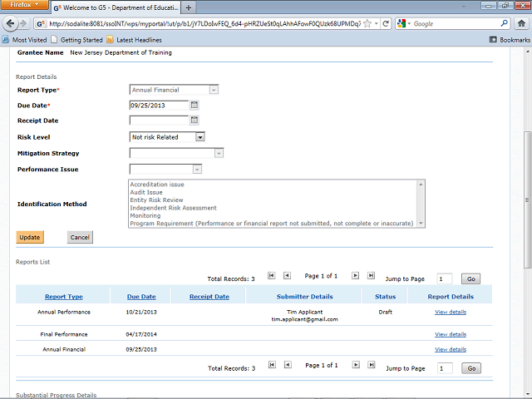Expand the Mitigation Strategy dropdown
Screen dimensions: 532x399
click(x=219, y=153)
